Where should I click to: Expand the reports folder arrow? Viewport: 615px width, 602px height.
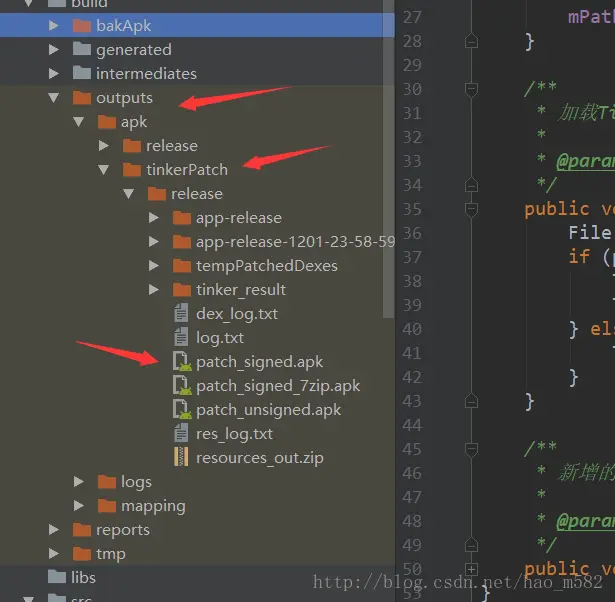click(x=54, y=530)
